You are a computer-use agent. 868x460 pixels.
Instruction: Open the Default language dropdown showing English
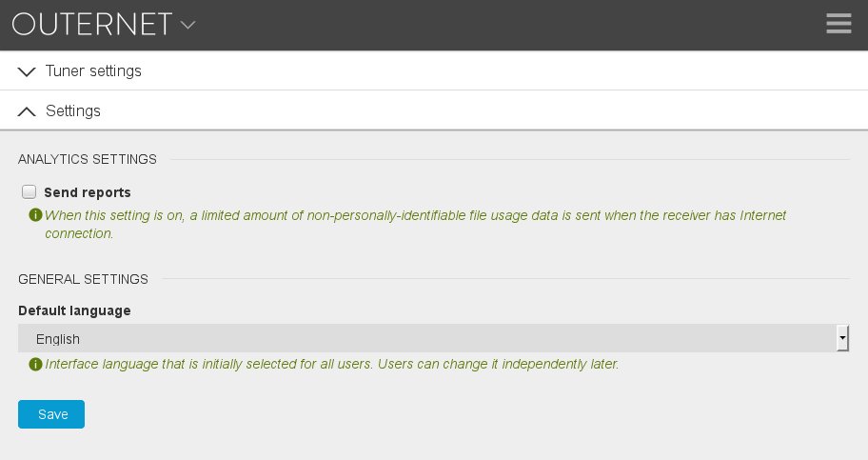[433, 338]
